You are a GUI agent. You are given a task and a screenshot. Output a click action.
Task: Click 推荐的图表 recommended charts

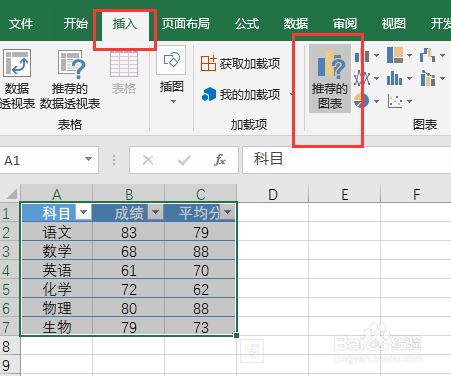[330, 79]
